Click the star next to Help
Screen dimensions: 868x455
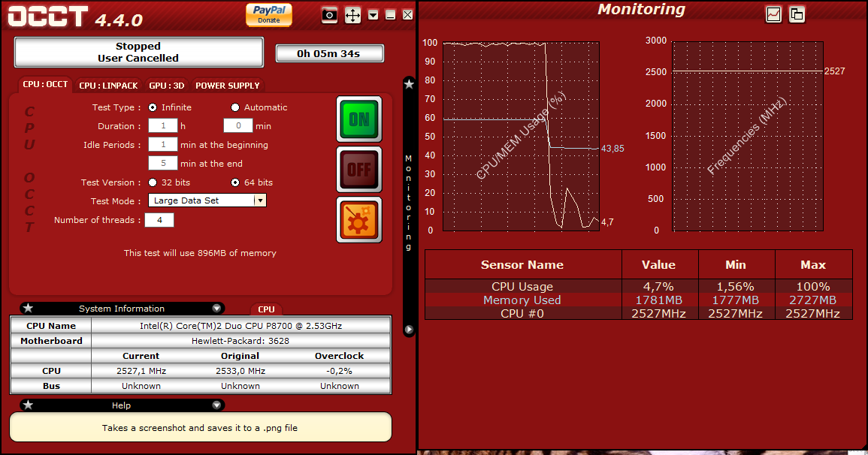(x=29, y=405)
